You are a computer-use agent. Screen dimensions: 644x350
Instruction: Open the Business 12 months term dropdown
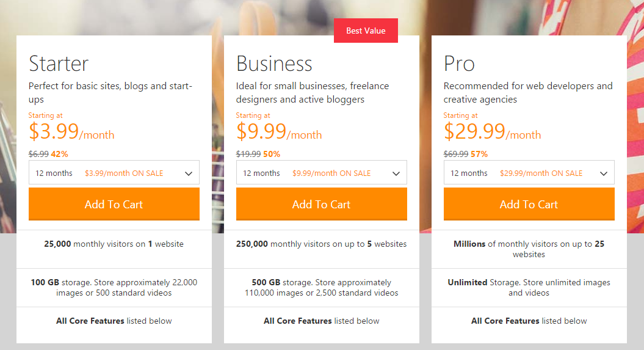[321, 173]
